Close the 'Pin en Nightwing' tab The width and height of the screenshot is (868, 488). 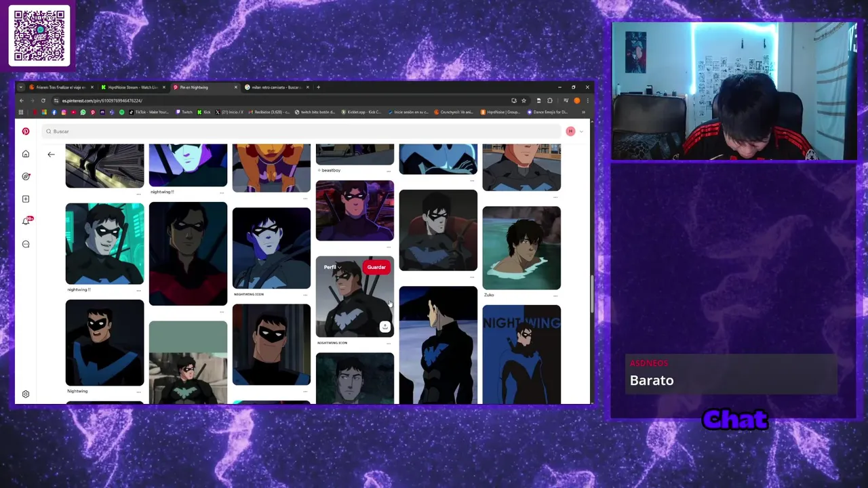[x=236, y=87]
